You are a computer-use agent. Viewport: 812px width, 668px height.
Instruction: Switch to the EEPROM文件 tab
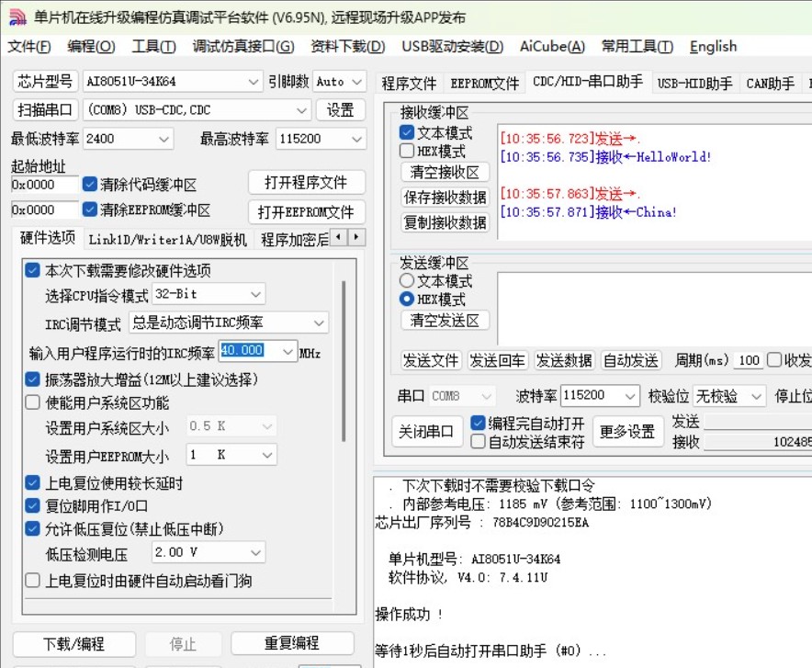click(x=484, y=84)
